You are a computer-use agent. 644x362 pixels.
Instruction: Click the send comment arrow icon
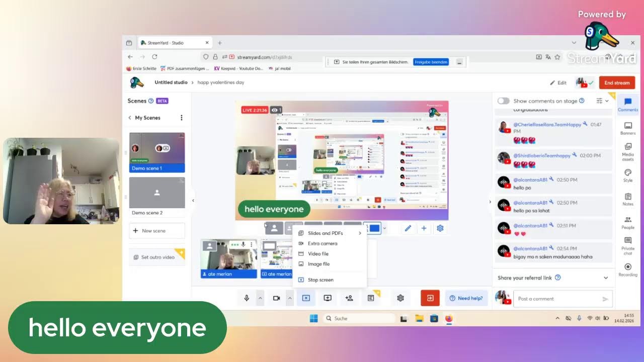coord(605,299)
